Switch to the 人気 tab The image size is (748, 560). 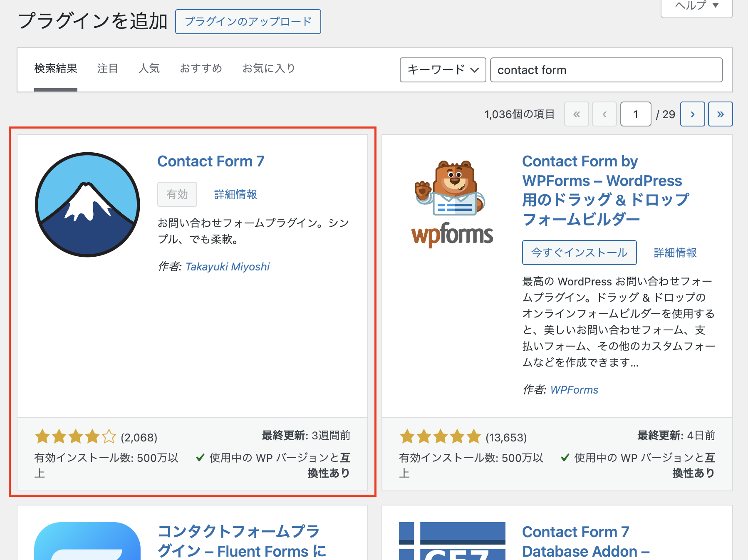click(149, 68)
